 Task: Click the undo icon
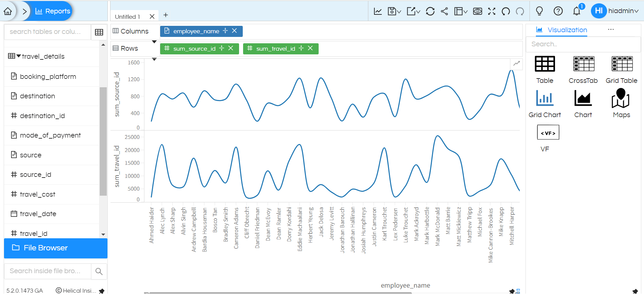(x=506, y=11)
